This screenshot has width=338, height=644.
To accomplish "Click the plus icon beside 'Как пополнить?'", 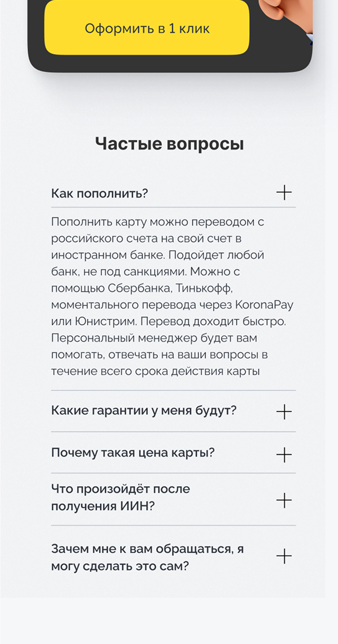I will [x=284, y=193].
